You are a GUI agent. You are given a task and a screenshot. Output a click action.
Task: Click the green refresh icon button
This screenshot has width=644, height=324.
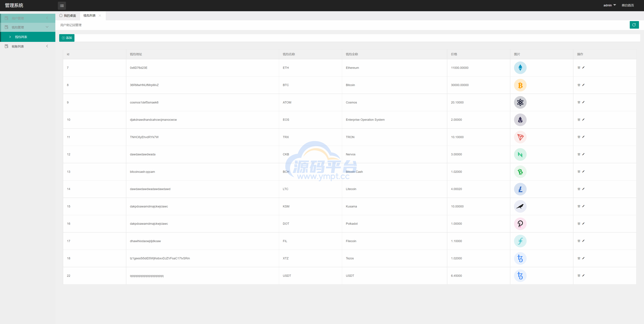[634, 25]
